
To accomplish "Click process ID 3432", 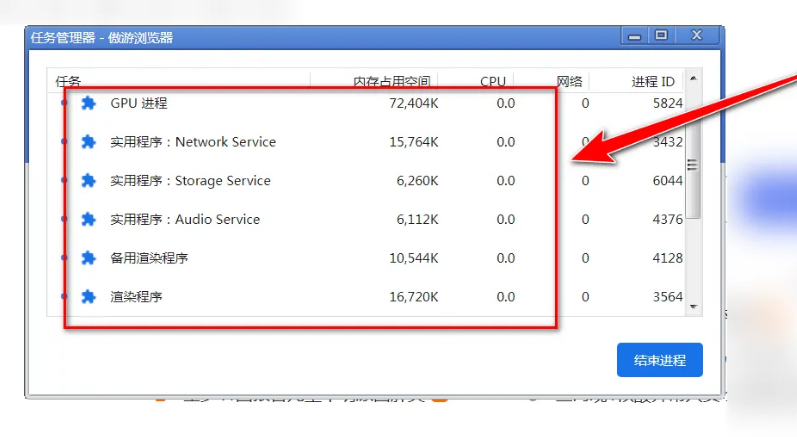I will click(667, 142).
